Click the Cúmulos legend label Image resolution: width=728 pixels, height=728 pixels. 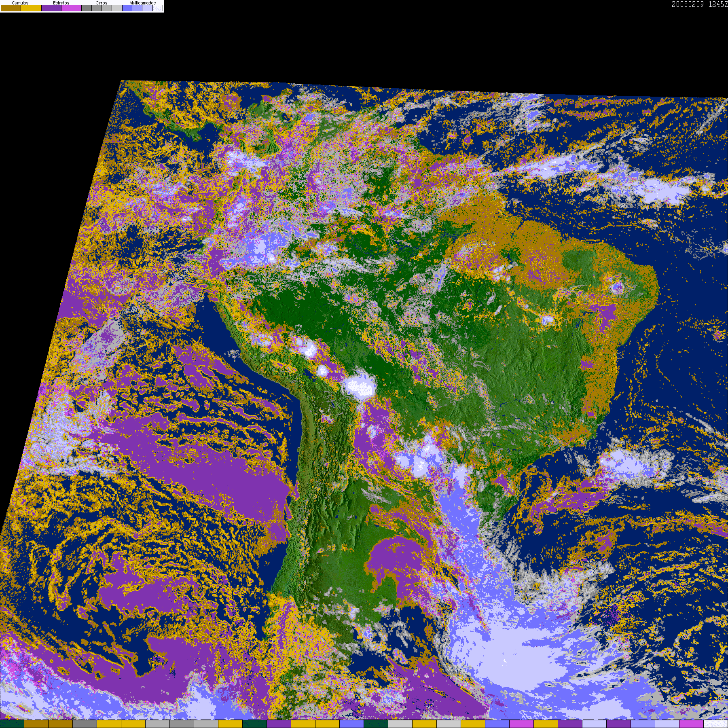pos(20,3)
